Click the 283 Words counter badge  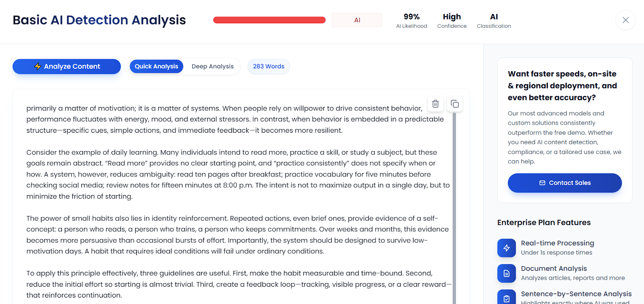268,66
